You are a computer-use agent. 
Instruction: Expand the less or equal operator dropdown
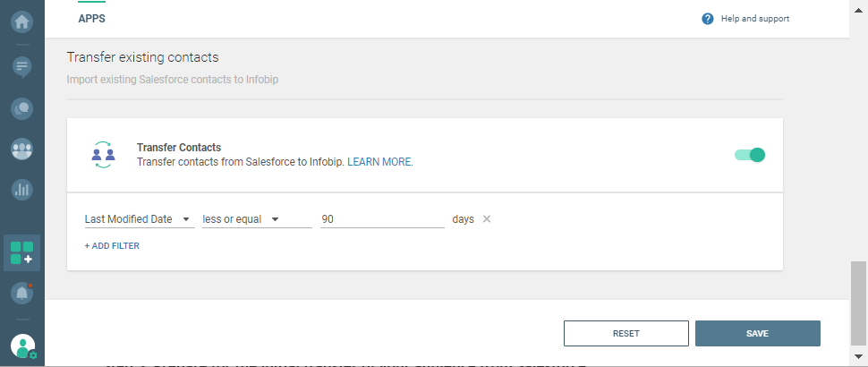(x=242, y=219)
